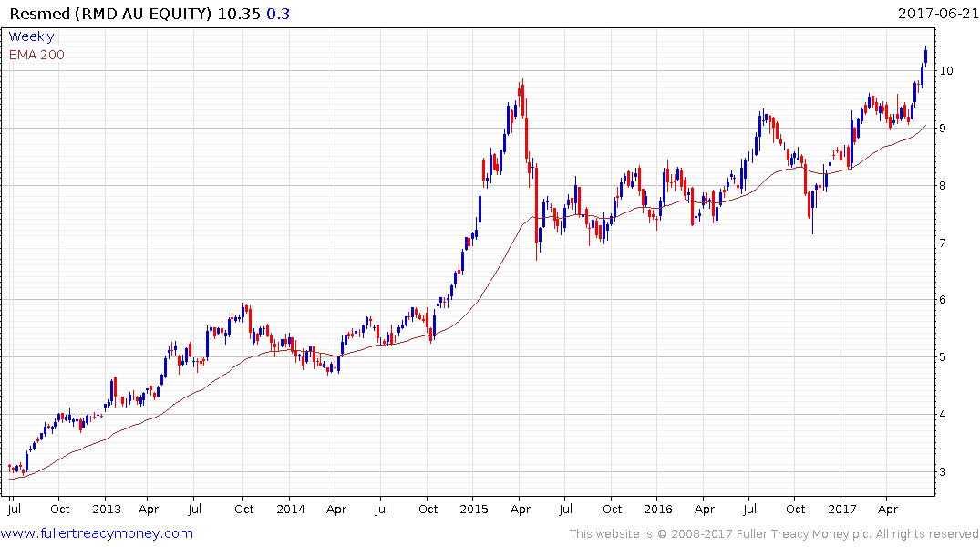Select the chart title 'Resmed (RMD AU EQUITY)'
This screenshot has height=547, width=980.
(x=110, y=13)
